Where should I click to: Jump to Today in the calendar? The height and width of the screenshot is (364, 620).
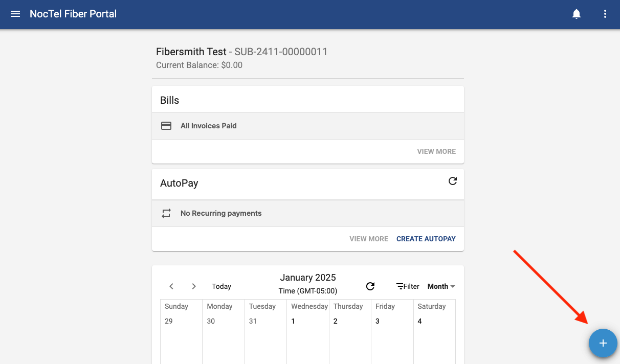[222, 286]
